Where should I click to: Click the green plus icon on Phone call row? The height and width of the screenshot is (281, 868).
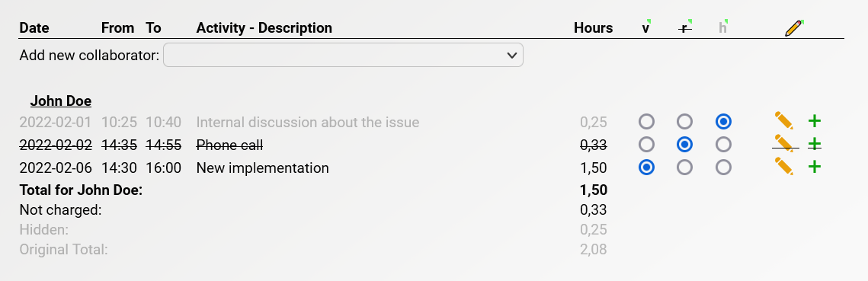pos(815,145)
